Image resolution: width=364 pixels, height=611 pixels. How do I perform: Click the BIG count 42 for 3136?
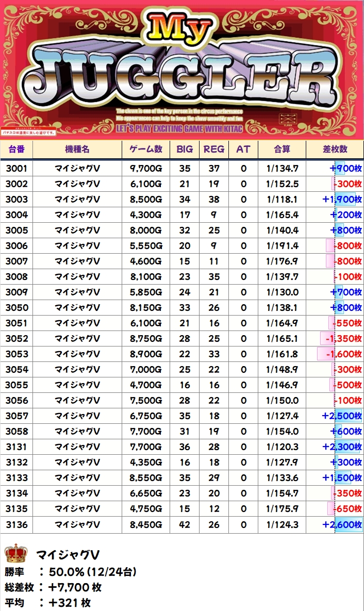(185, 525)
